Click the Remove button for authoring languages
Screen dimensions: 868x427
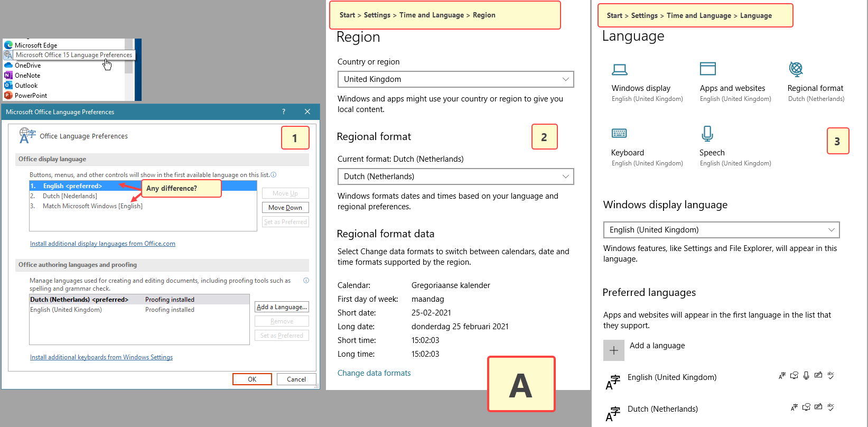[x=282, y=321]
